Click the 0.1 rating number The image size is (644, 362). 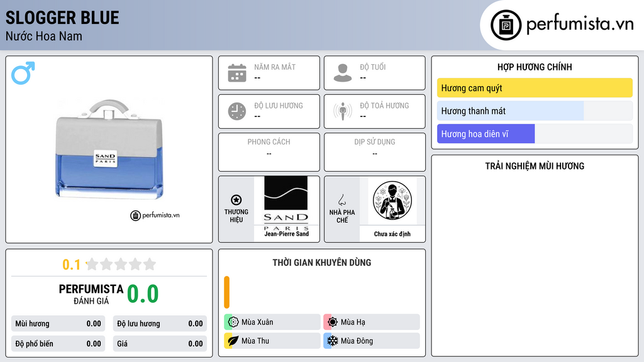[x=71, y=265]
